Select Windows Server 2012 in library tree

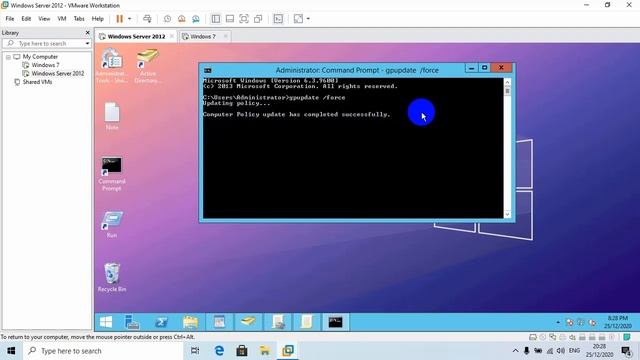[58, 73]
